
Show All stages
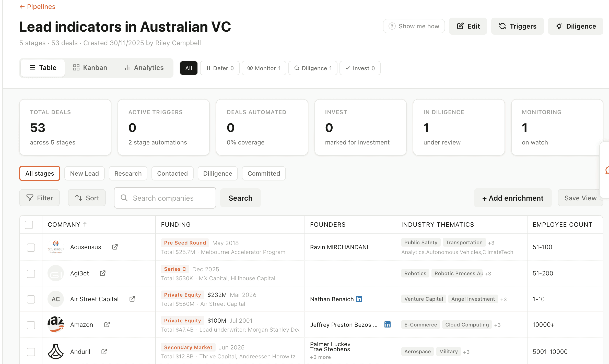[40, 173]
